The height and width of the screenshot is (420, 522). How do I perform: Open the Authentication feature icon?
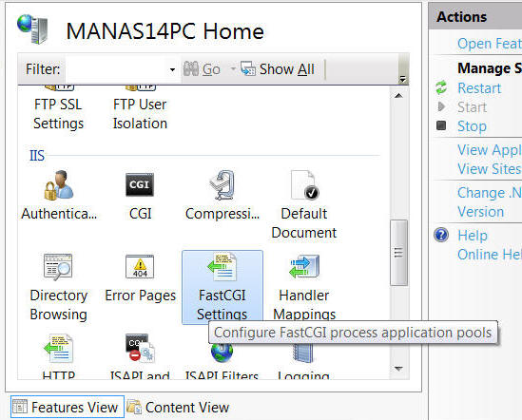pyautogui.click(x=59, y=185)
